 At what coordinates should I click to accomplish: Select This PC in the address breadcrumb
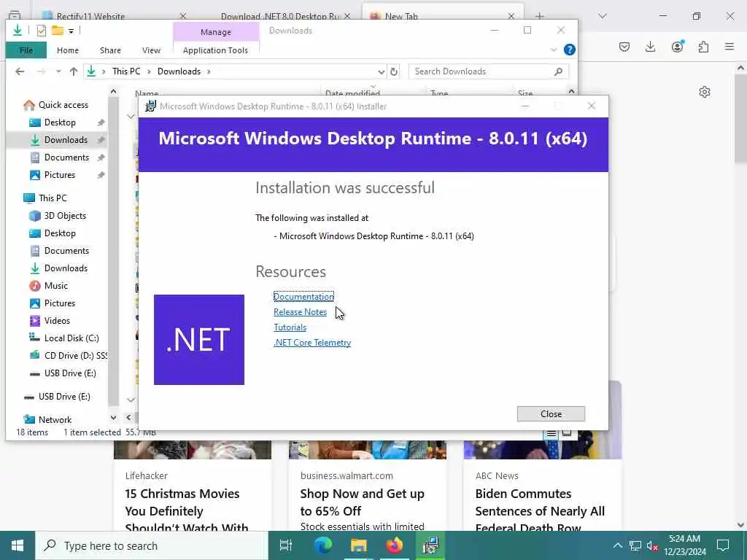coord(126,71)
